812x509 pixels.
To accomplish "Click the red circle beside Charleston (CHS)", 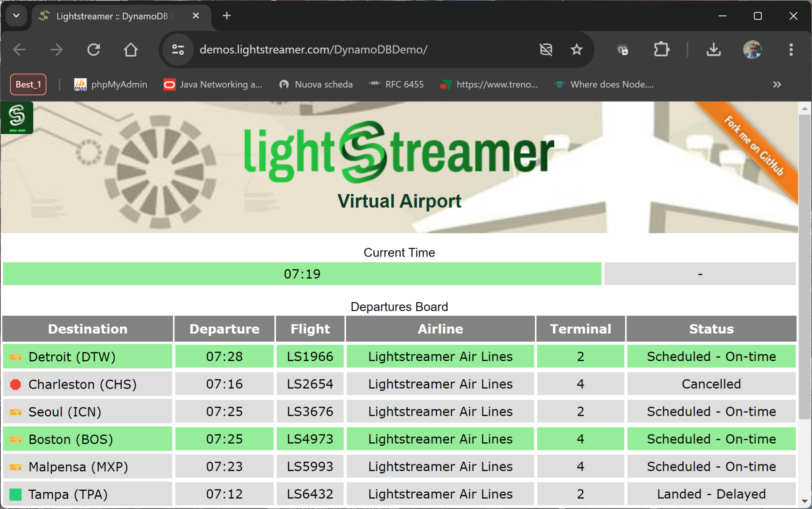I will (x=15, y=384).
